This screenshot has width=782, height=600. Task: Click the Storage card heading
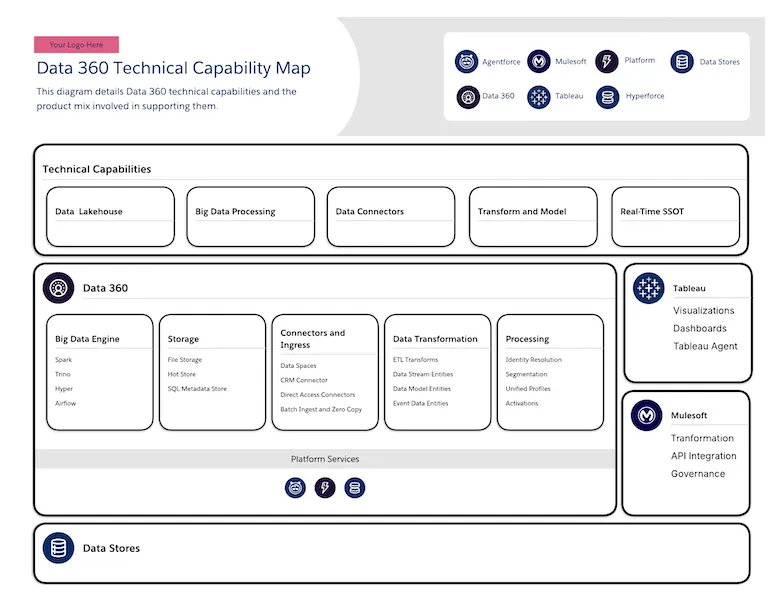pyautogui.click(x=183, y=339)
